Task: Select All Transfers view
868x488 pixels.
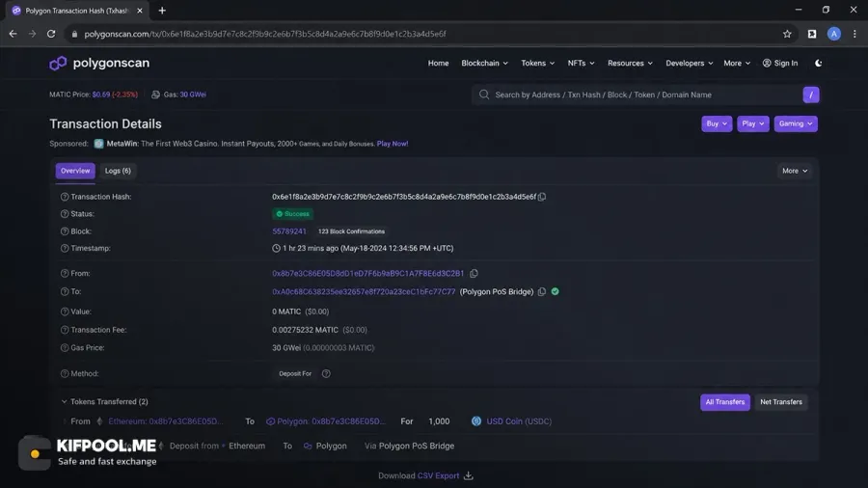Action: [724, 402]
